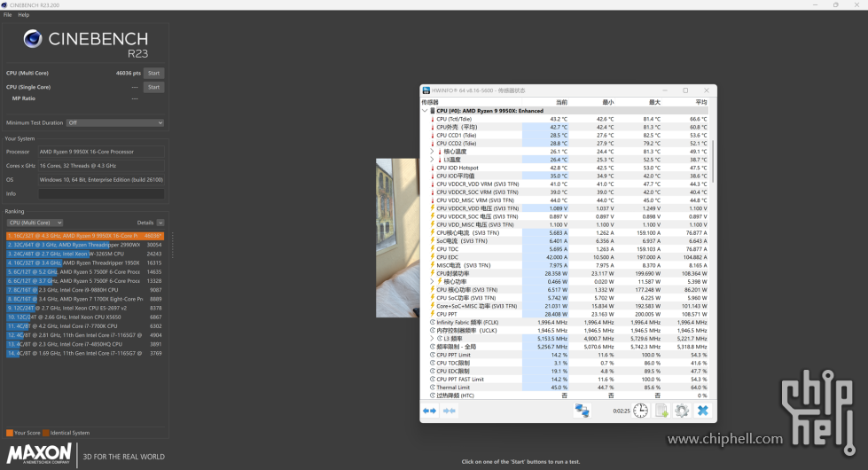The width and height of the screenshot is (868, 470).
Task: Select ranking row Intel Core i9-9880H CPU
Action: 85,289
